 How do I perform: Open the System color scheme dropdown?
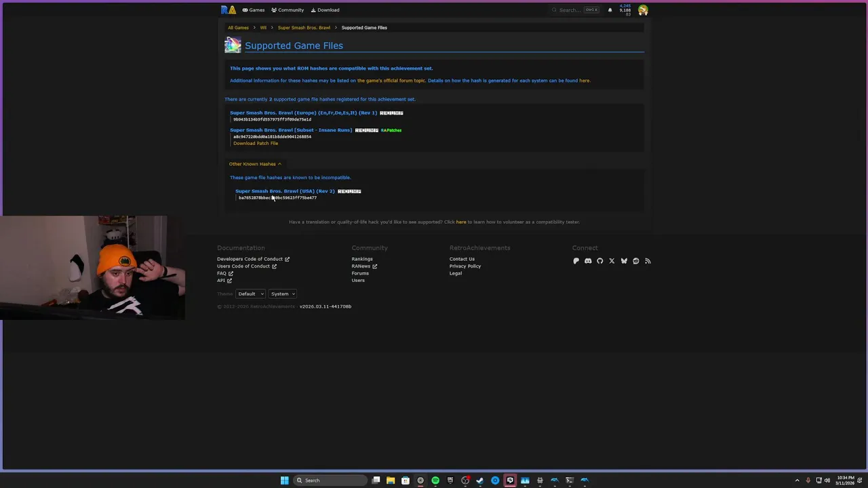tap(283, 294)
